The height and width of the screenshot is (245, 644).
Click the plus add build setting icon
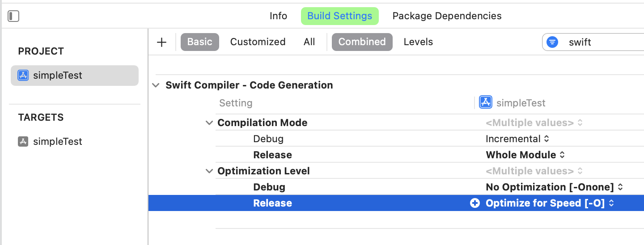162,42
